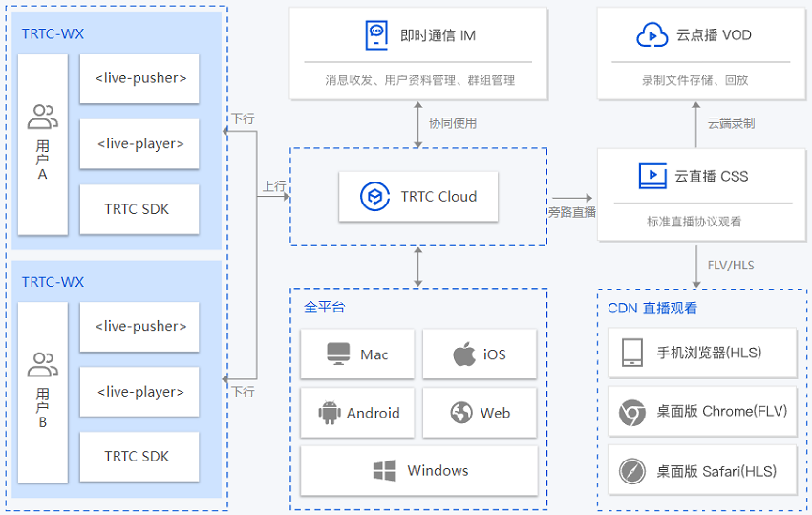
Task: Click the Safari compass icon
Action: [632, 471]
